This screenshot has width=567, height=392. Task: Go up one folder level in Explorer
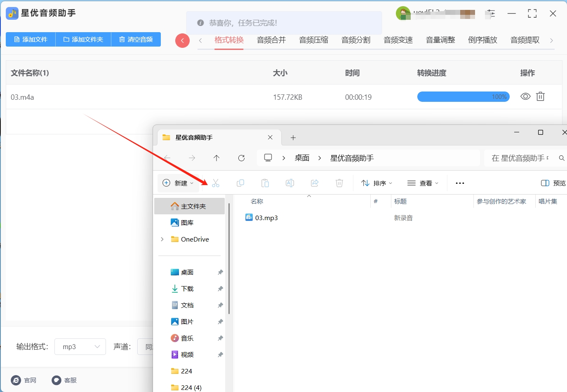tap(216, 158)
